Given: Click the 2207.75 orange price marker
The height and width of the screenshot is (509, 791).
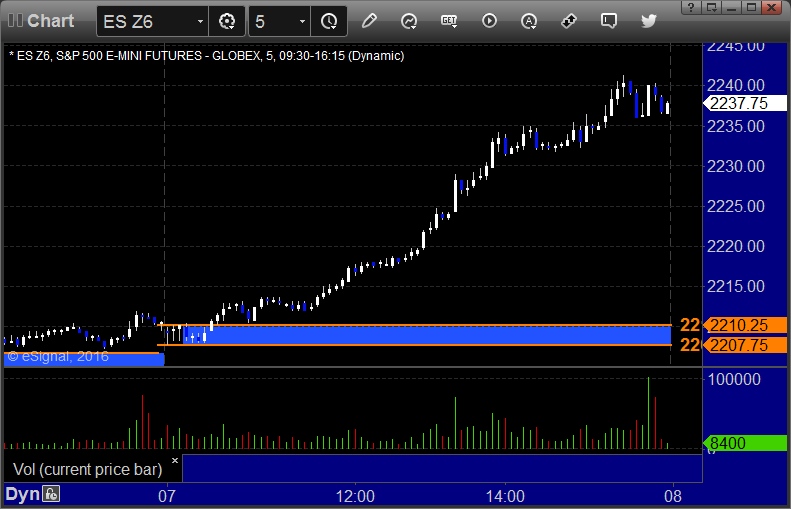Looking at the screenshot, I should [x=745, y=345].
